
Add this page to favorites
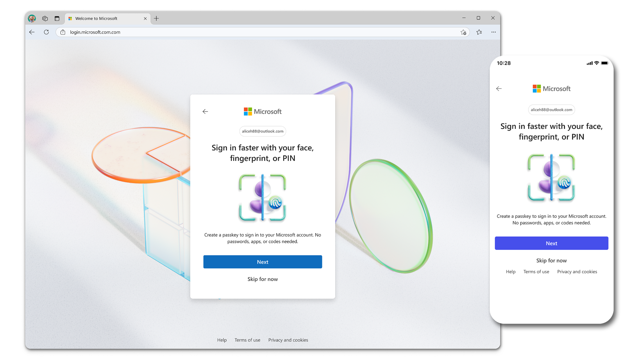(464, 32)
